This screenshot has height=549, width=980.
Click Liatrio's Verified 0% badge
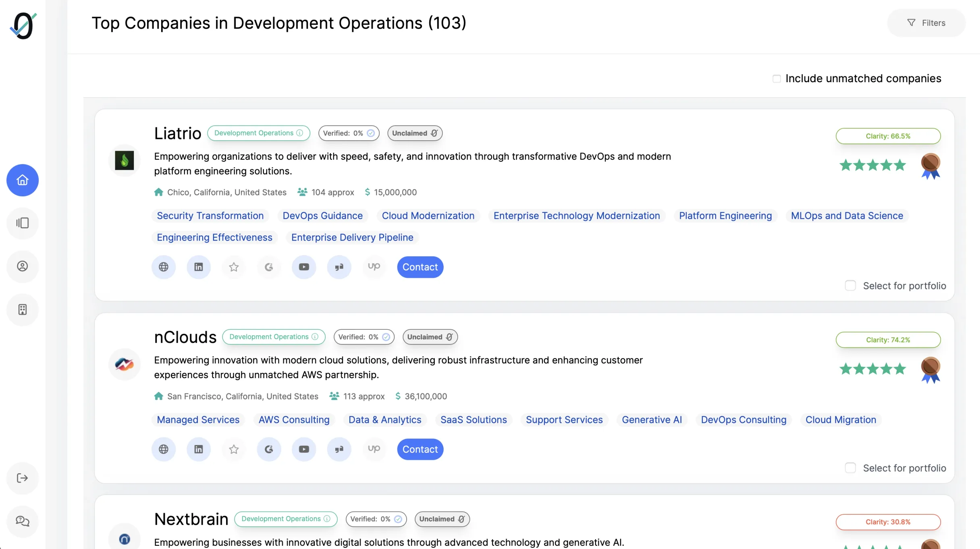(349, 133)
